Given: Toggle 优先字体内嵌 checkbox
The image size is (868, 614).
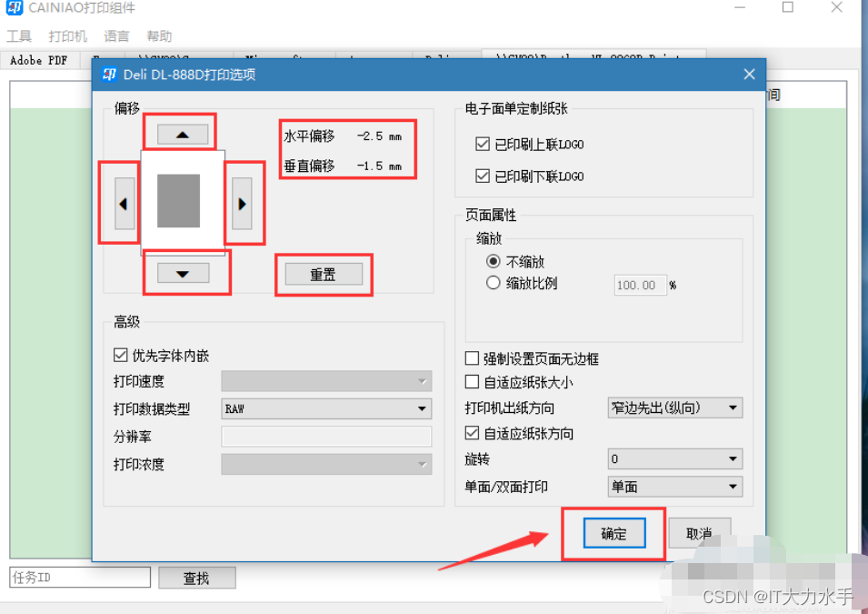Looking at the screenshot, I should click(x=120, y=356).
